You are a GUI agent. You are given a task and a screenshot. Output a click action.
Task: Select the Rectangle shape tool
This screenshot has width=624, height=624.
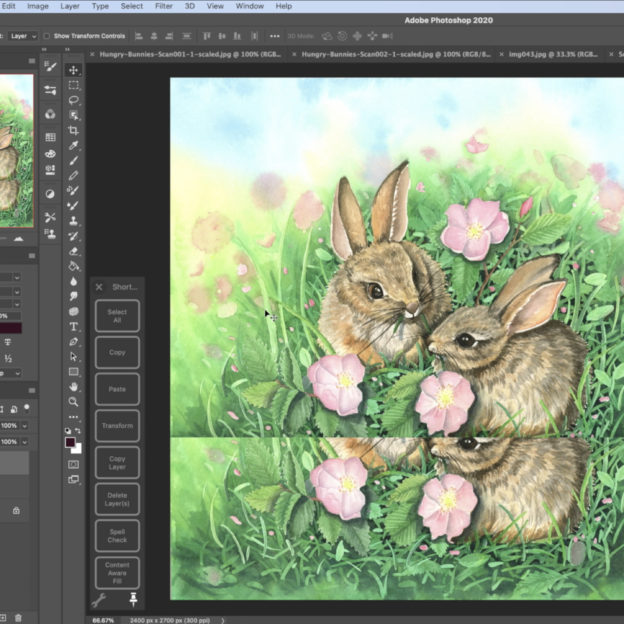(x=74, y=372)
